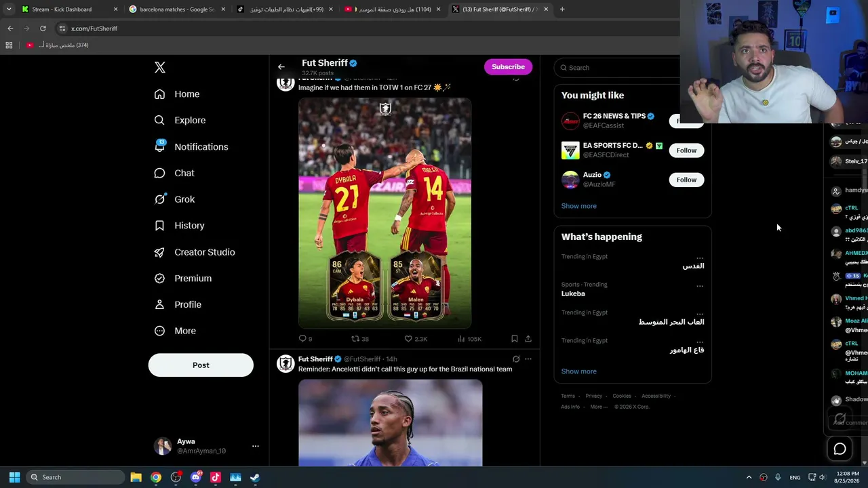
Task: Show hidden system tray icons
Action: point(749,477)
